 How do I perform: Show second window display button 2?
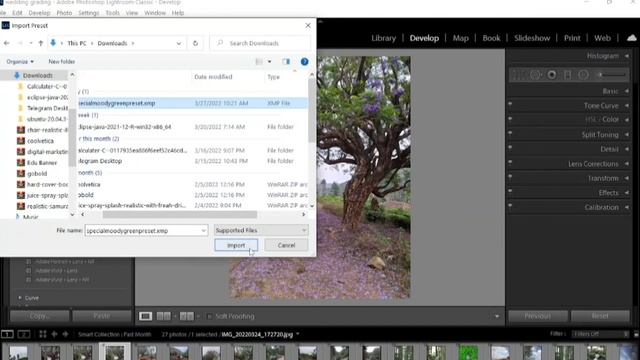pyautogui.click(x=24, y=334)
